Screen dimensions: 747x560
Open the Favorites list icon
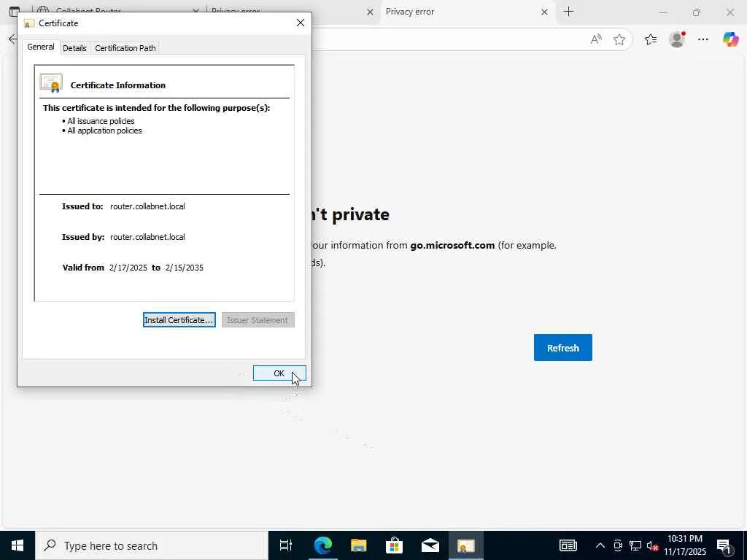[651, 39]
